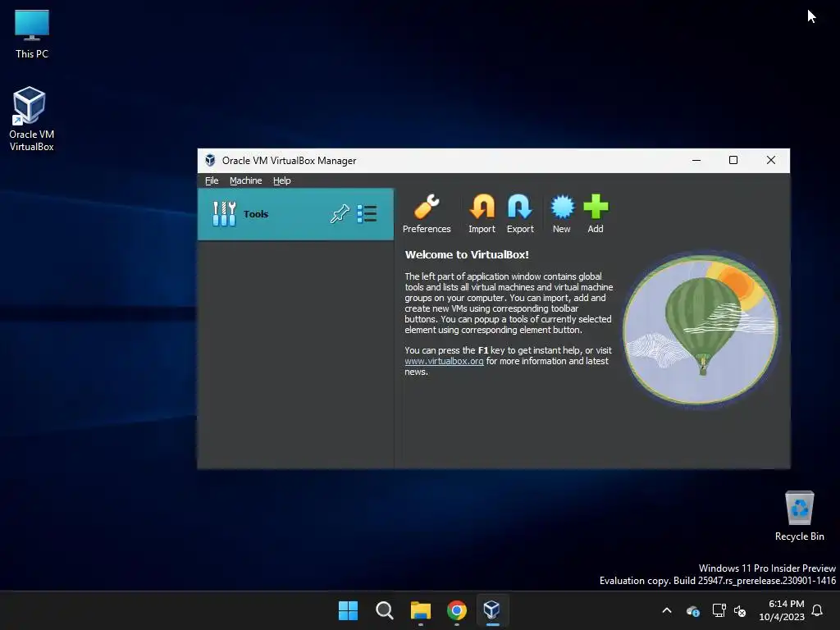Open the Windows Start menu
The width and height of the screenshot is (840, 630).
(348, 610)
